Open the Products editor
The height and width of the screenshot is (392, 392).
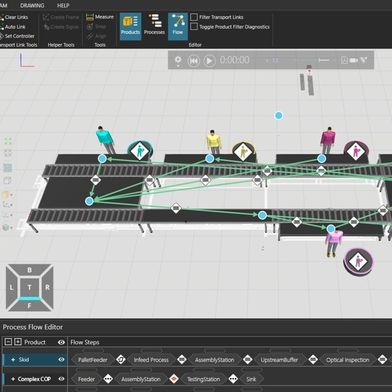[130, 26]
